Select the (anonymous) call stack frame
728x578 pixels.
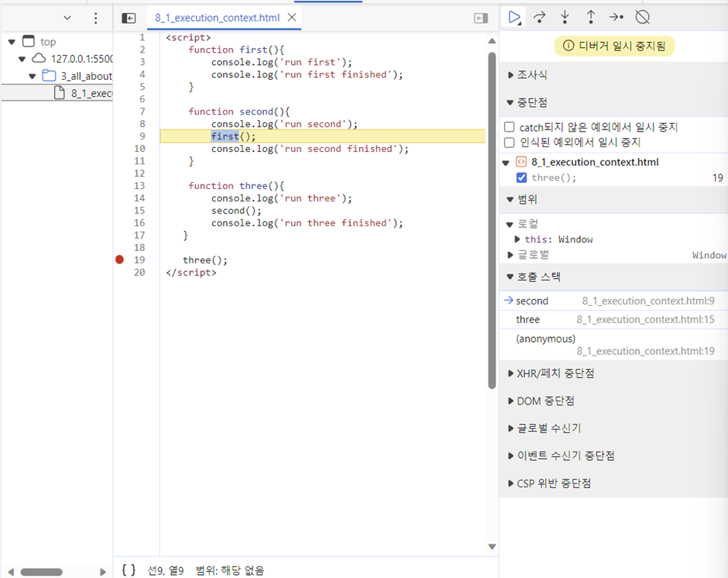click(x=614, y=345)
